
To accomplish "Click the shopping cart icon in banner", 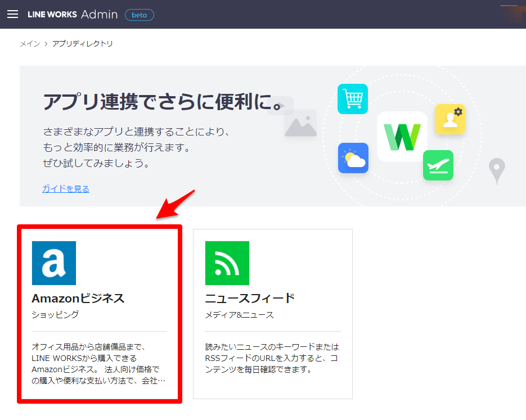I will 353,99.
